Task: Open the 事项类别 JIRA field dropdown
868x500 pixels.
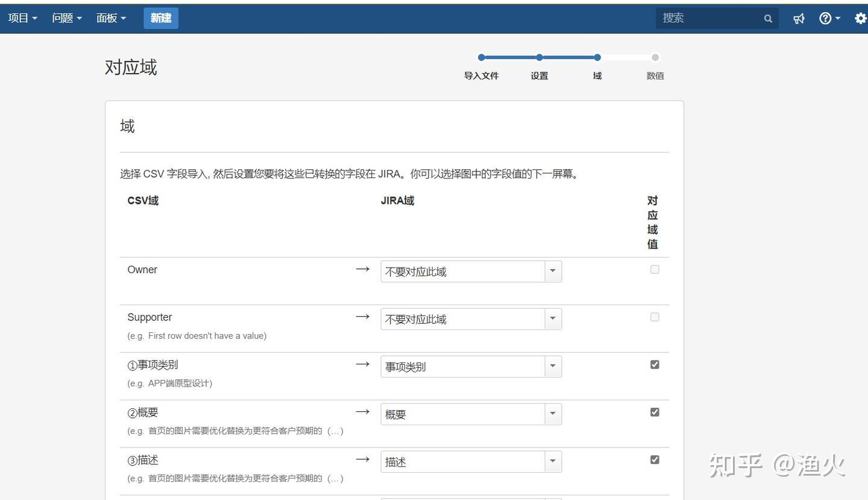Action: pos(553,367)
